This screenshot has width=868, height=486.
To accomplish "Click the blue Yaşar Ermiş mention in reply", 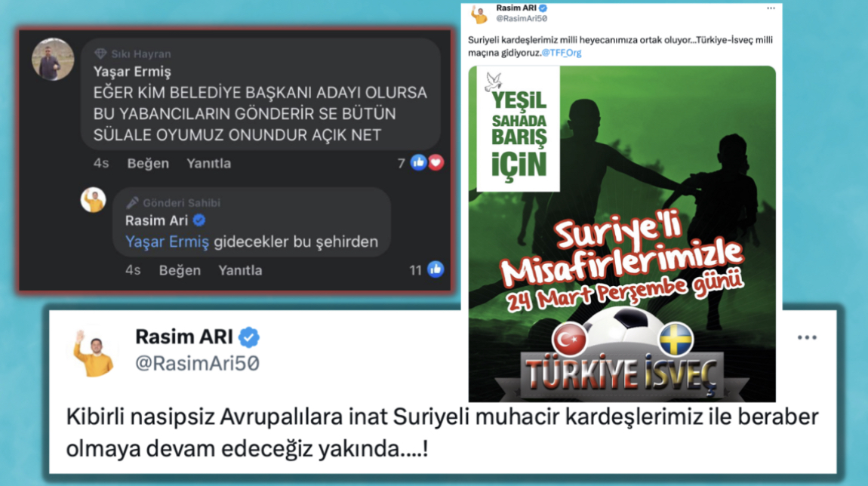I will (x=167, y=242).
